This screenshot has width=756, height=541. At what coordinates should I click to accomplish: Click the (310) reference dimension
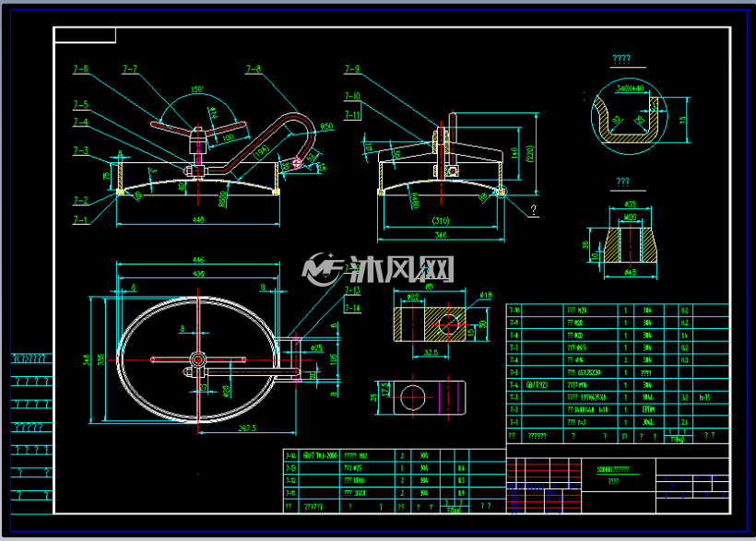pyautogui.click(x=441, y=221)
